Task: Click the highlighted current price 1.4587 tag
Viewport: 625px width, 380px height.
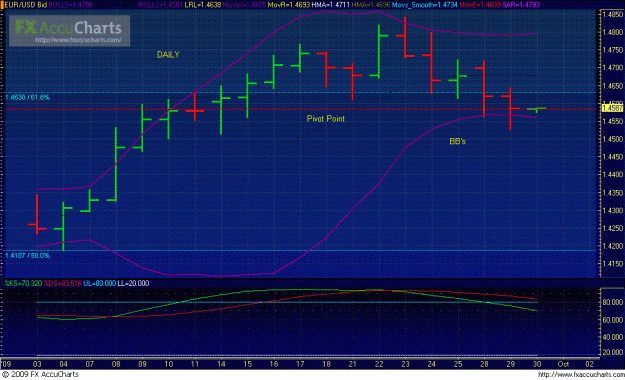Action: tap(612, 108)
